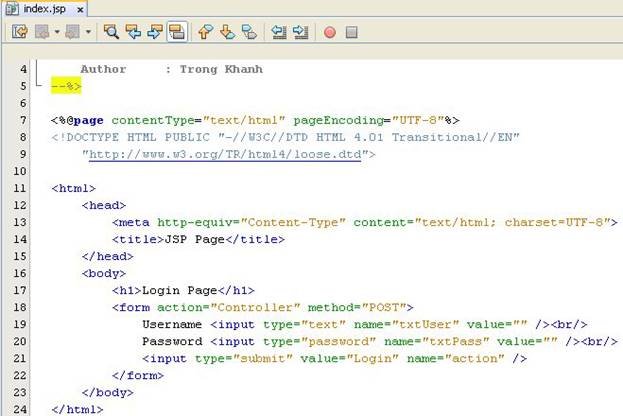Screen dimensions: 623x416
Task: Click the "Content-Type" attribute value
Action: 293,222
